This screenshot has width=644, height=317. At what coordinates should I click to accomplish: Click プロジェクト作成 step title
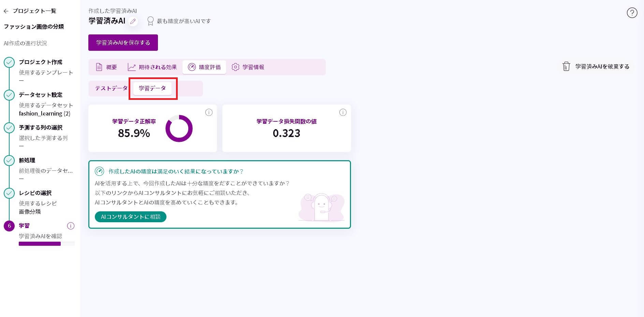point(41,62)
